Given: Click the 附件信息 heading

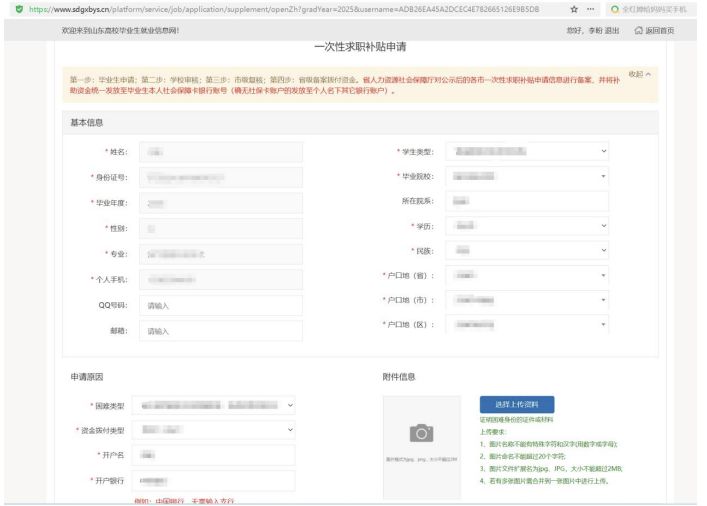Looking at the screenshot, I should point(399,377).
